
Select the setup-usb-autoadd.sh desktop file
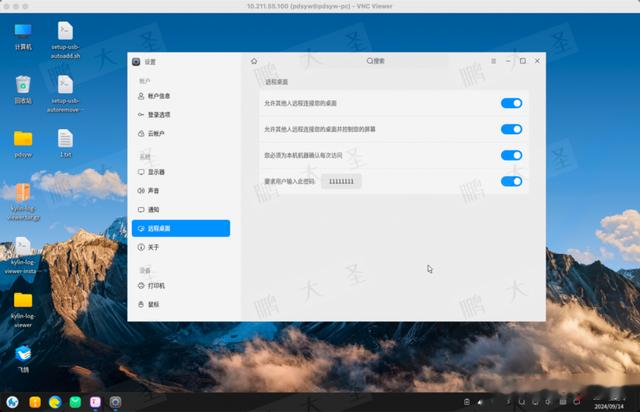(x=65, y=40)
